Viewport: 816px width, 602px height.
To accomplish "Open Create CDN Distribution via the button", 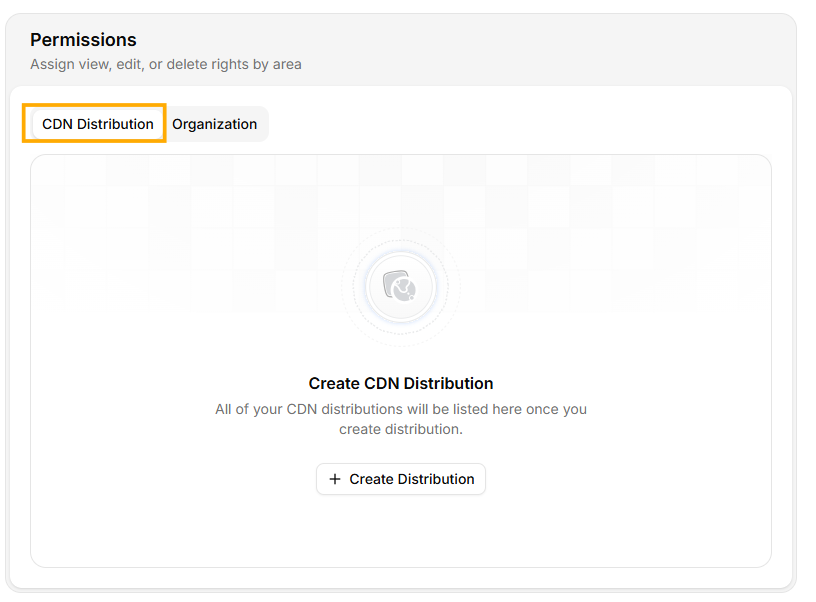I will click(x=401, y=479).
